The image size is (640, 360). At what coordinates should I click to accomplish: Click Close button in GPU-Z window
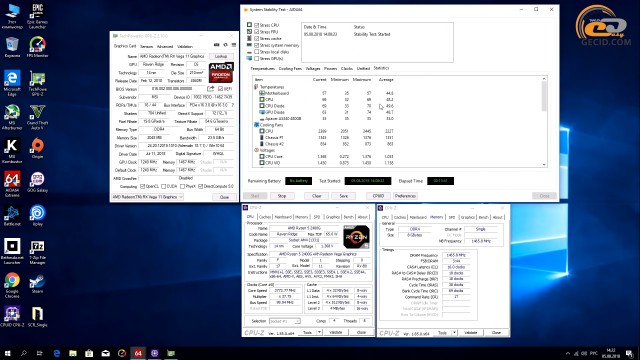[224, 197]
